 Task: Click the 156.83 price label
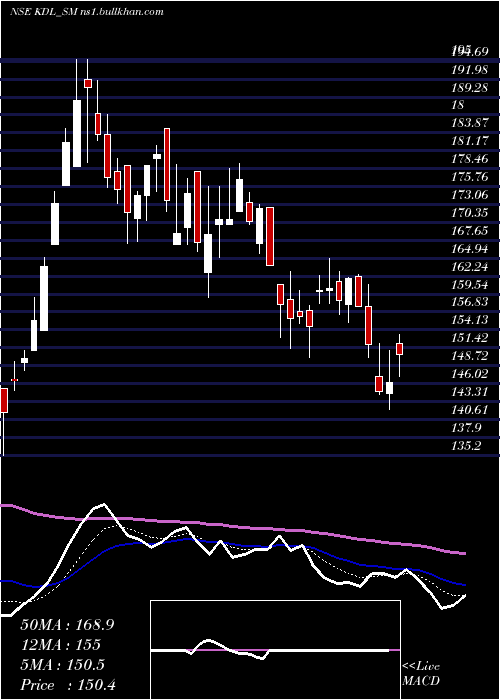pyautogui.click(x=469, y=302)
